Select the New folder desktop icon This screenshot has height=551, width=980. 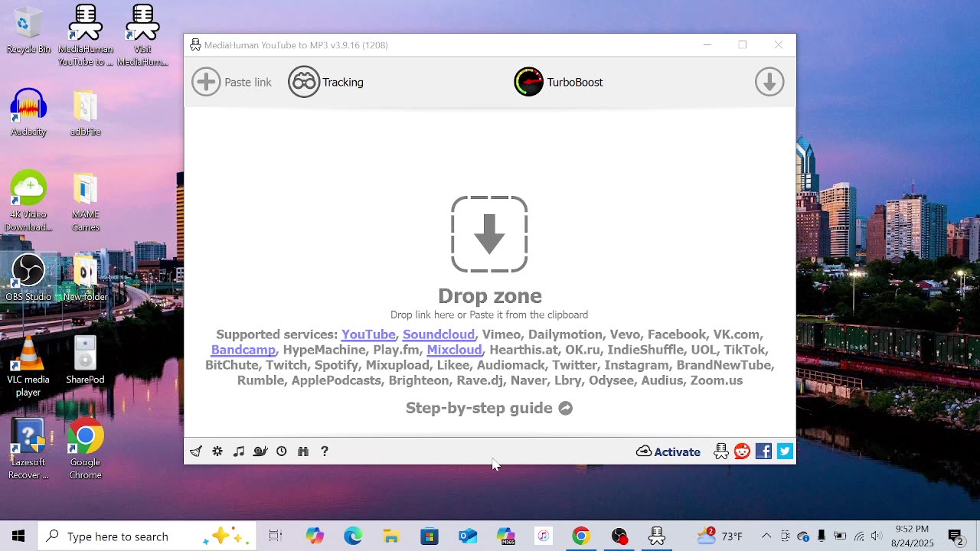coord(86,278)
